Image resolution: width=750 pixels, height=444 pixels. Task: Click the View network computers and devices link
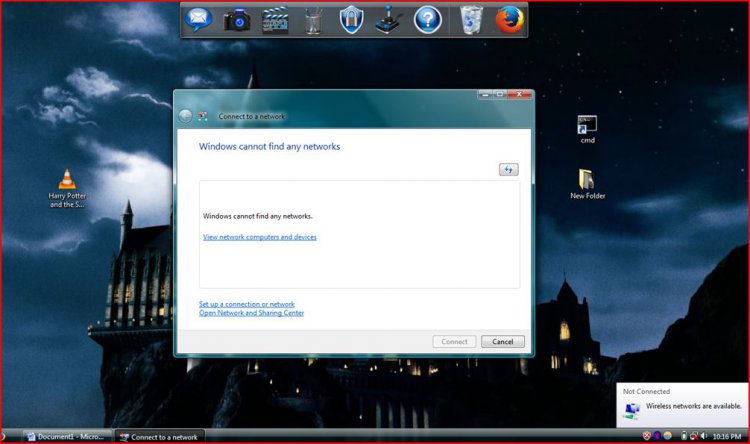point(260,237)
